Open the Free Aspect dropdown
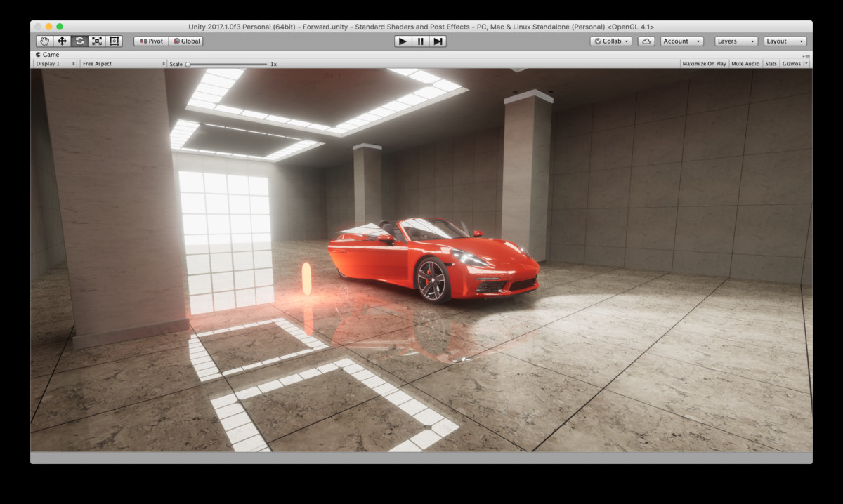Viewport: 843px width, 504px height. click(x=124, y=64)
